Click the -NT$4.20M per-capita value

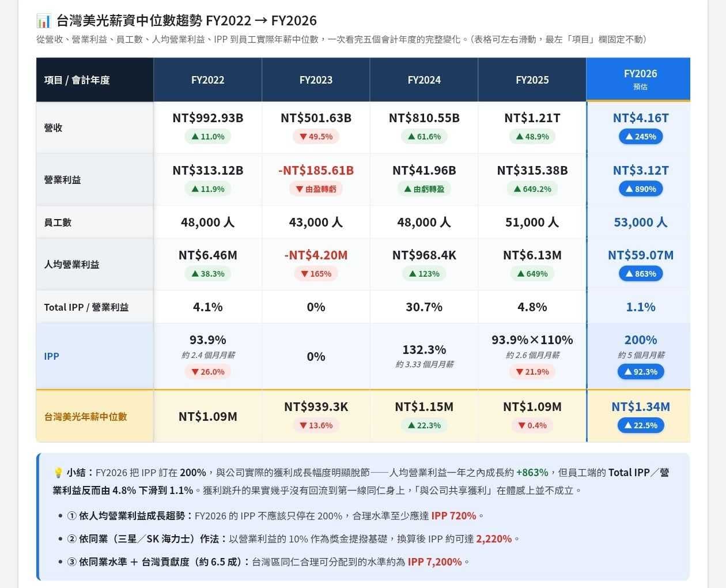pos(316,255)
